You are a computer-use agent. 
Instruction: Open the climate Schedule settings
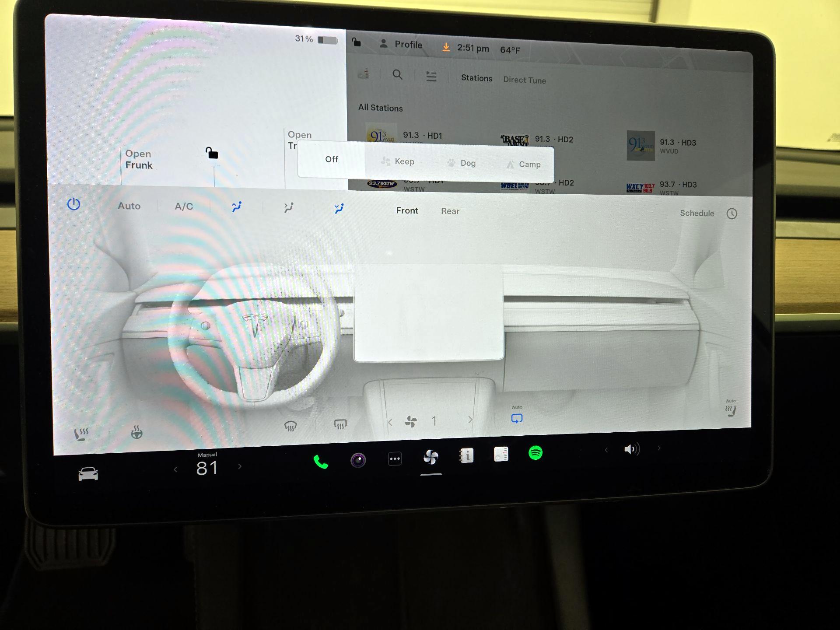tap(696, 213)
